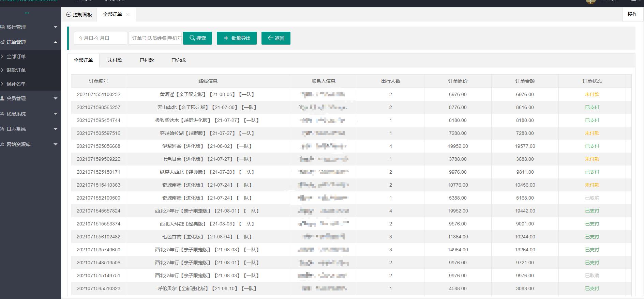Click the 订单编号 column header
This screenshot has width=644, height=299.
[99, 81]
